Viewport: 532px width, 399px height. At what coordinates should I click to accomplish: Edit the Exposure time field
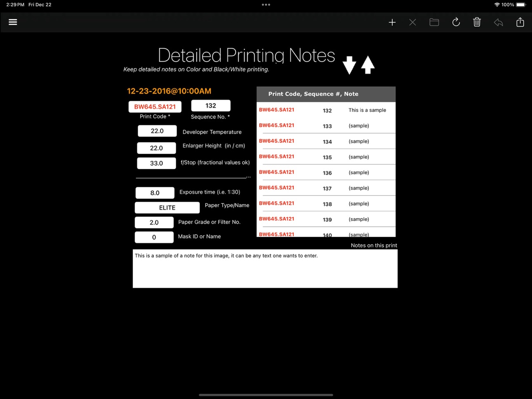click(x=155, y=193)
